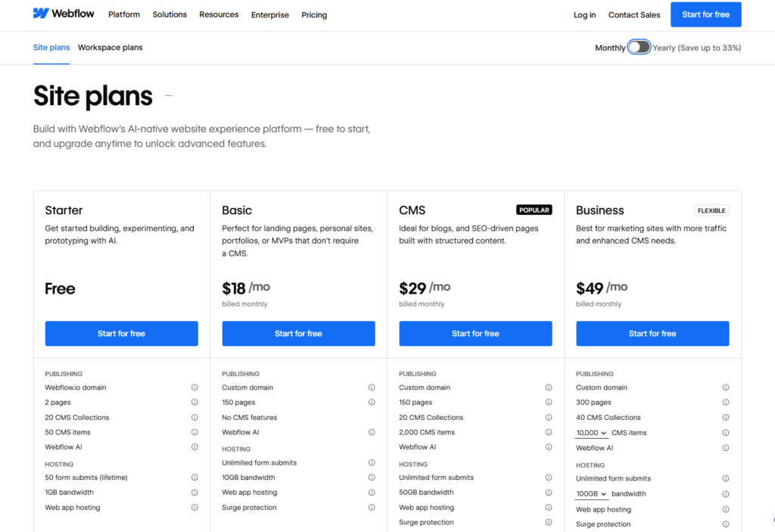Click the Webflow logo
This screenshot has height=532, width=775.
coord(64,14)
